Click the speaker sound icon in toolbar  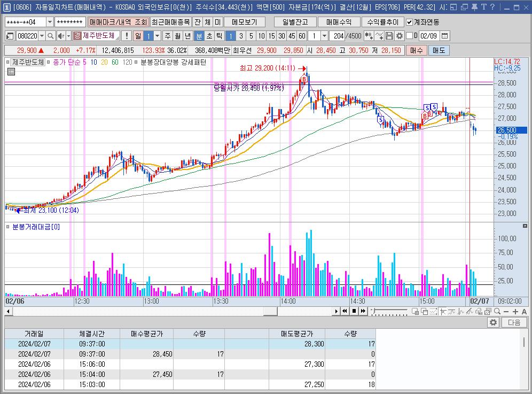point(61,36)
